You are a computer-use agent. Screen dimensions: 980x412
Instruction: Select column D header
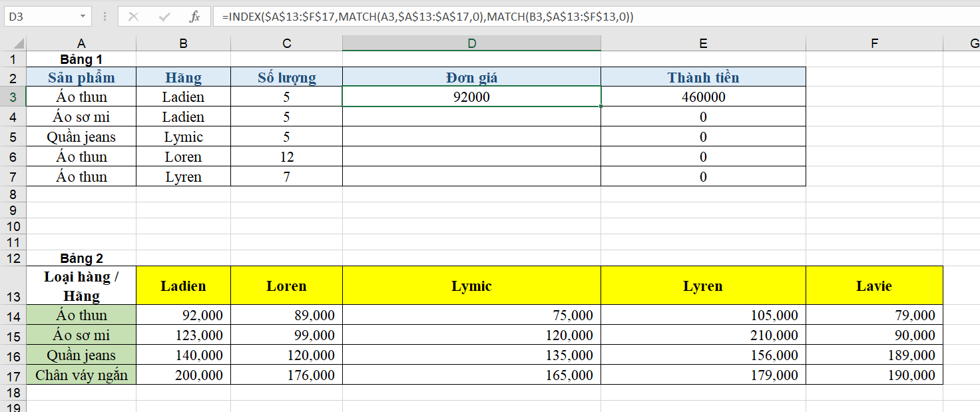pyautogui.click(x=471, y=43)
